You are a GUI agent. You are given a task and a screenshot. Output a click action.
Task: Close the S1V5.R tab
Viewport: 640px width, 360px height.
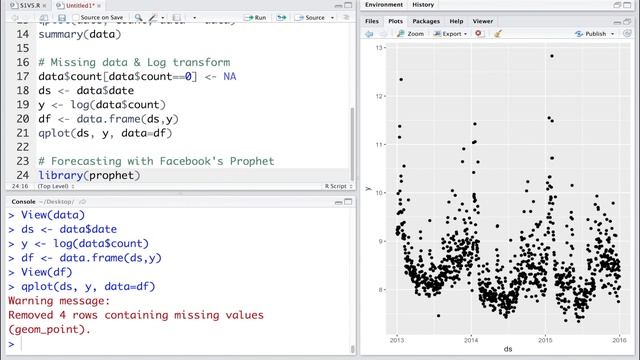tap(44, 6)
